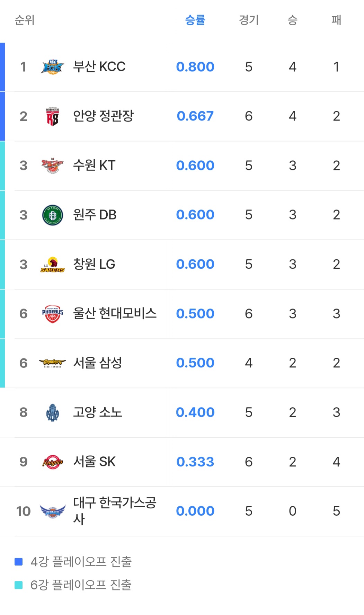Image resolution: width=364 pixels, height=615 pixels.
Task: Click the 대구 한국가스공사 team name
Action: (115, 510)
